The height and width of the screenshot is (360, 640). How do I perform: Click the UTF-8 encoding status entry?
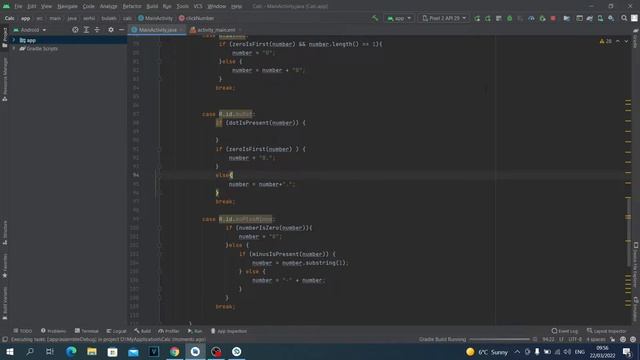[x=575, y=339]
